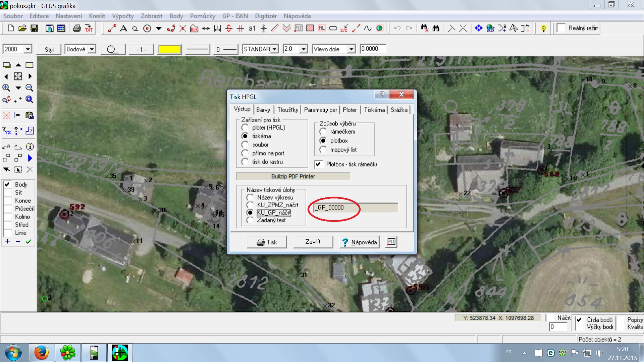Expand the 'Bodové' dropdown
Screen dimensions: 644x362
coord(92,49)
